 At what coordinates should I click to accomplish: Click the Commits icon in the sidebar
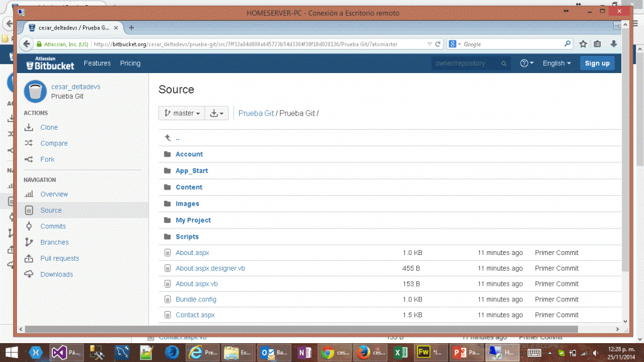click(x=29, y=226)
